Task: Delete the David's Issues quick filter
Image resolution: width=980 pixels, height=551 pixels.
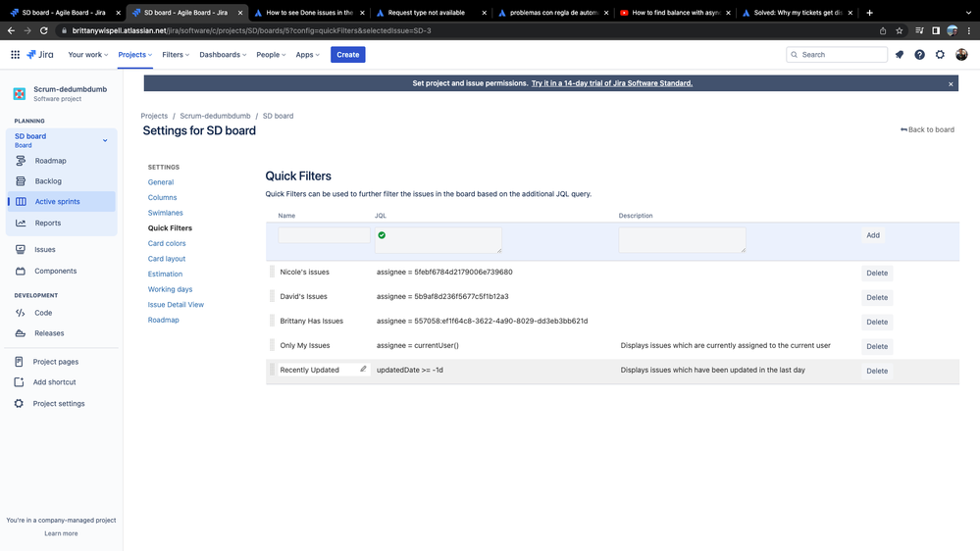Action: [x=877, y=297]
